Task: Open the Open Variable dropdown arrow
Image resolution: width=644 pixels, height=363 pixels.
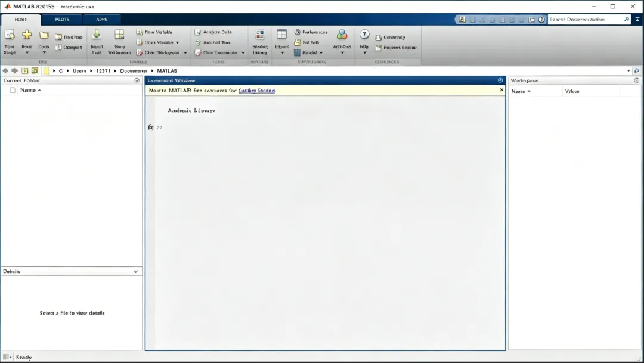Action: click(178, 42)
